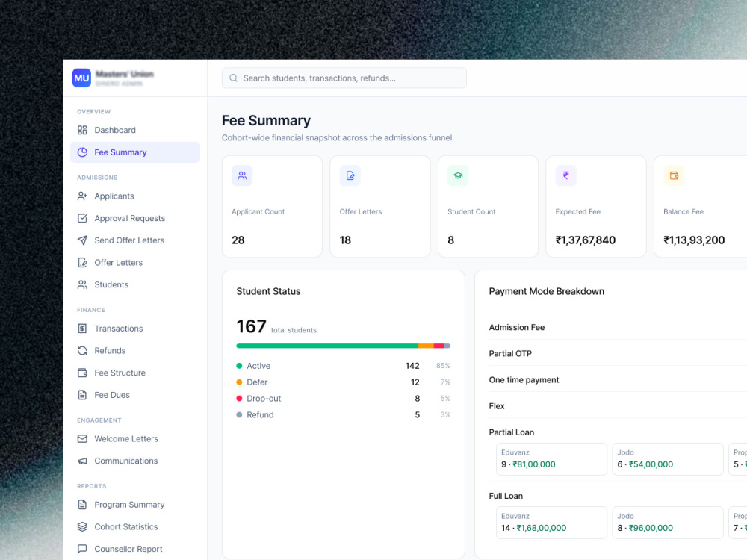Screen dimensions: 747x560
Task: View Cohort Statistics report
Action: tap(134, 526)
